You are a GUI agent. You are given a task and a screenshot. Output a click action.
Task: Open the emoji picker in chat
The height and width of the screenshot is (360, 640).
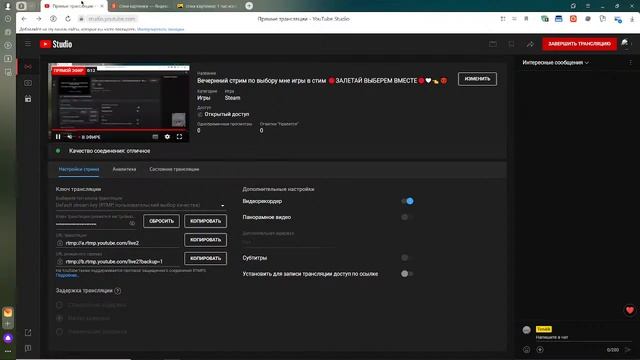[527, 350]
